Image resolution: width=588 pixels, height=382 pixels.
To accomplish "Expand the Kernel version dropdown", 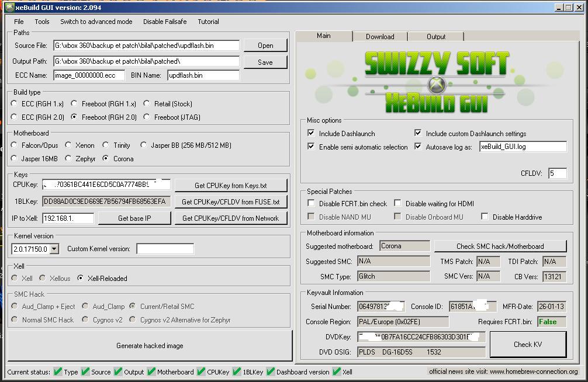I will [54, 249].
